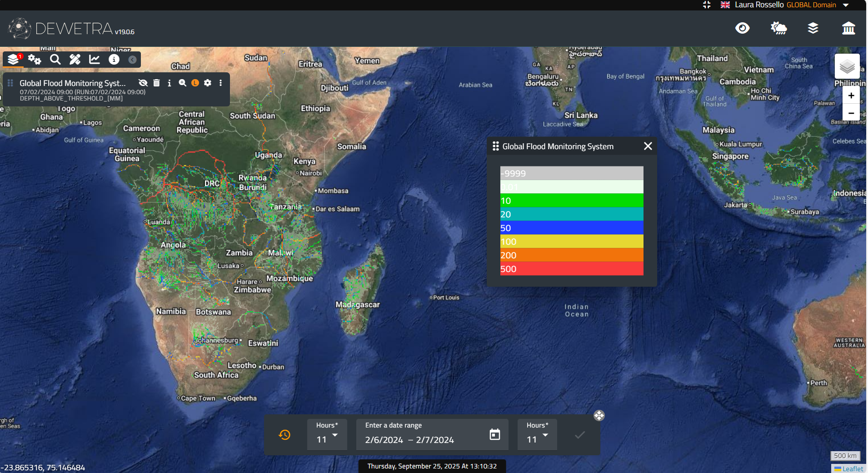
Task: Toggle the orange legend L button
Action: click(195, 83)
